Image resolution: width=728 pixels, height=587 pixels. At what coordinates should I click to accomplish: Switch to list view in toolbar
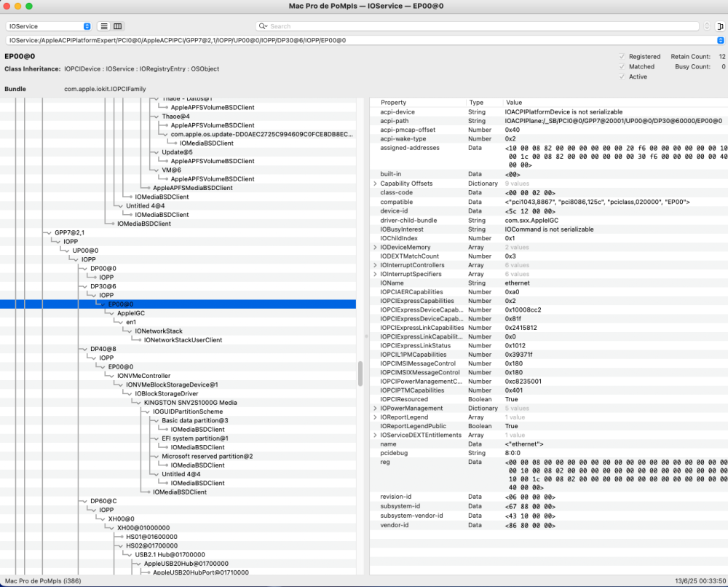(x=104, y=26)
